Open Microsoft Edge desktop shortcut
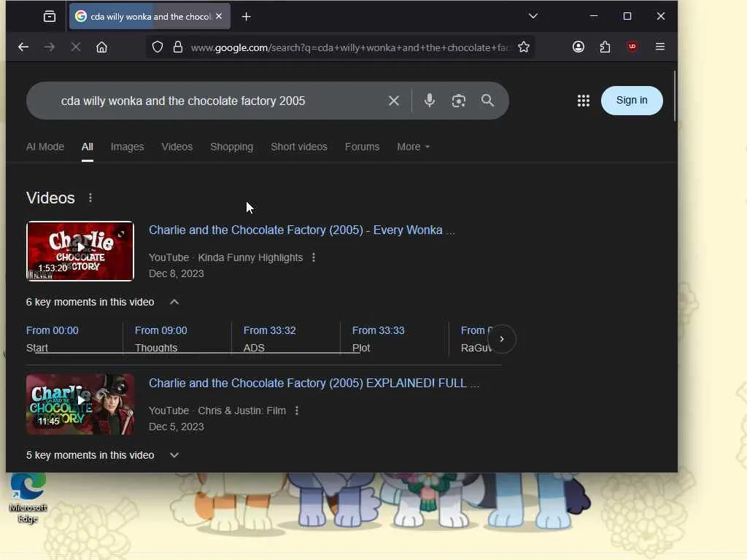The image size is (747, 560). point(28,497)
